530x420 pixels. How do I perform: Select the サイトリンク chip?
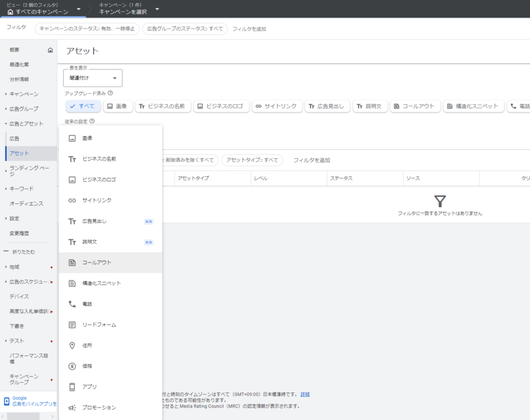point(277,106)
